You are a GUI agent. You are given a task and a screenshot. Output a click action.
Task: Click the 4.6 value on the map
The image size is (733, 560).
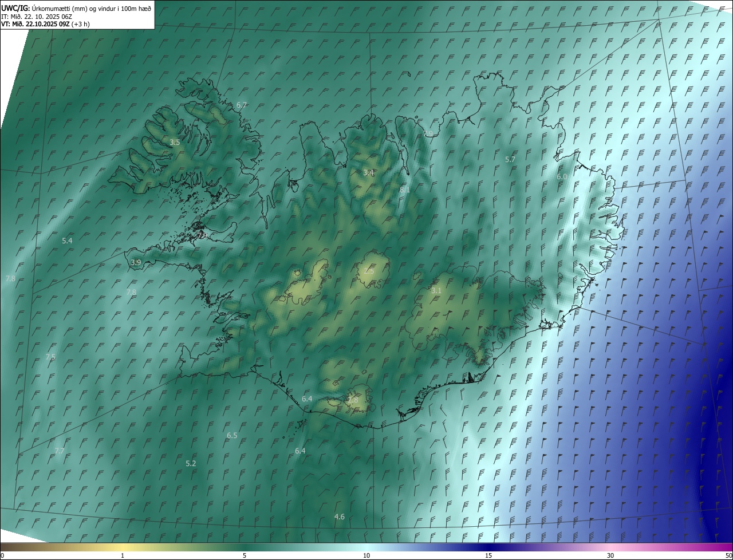340,517
